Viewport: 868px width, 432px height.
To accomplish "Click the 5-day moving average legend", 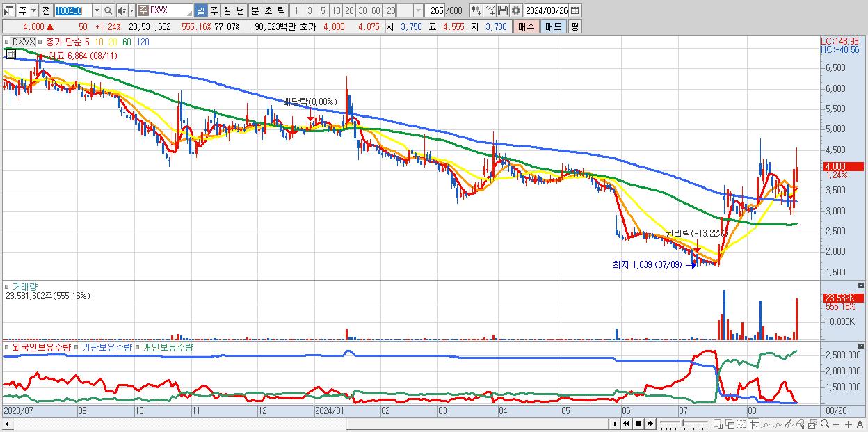I will (x=88, y=42).
